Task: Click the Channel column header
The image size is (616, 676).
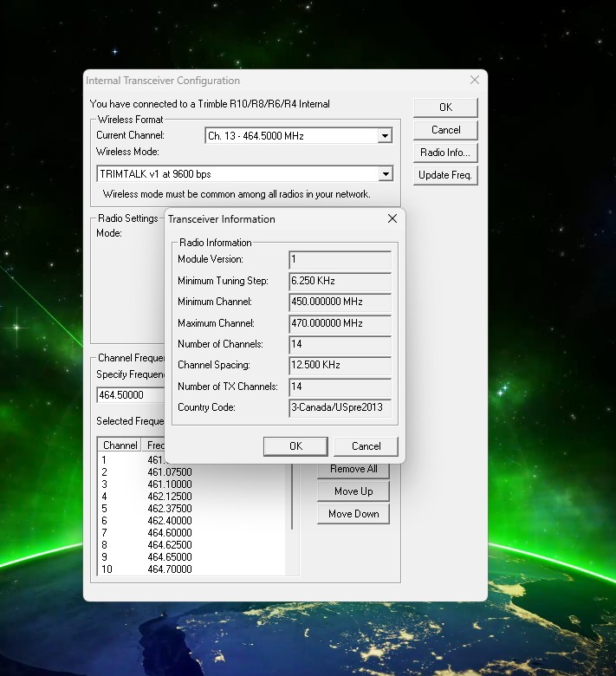Action: tap(120, 445)
